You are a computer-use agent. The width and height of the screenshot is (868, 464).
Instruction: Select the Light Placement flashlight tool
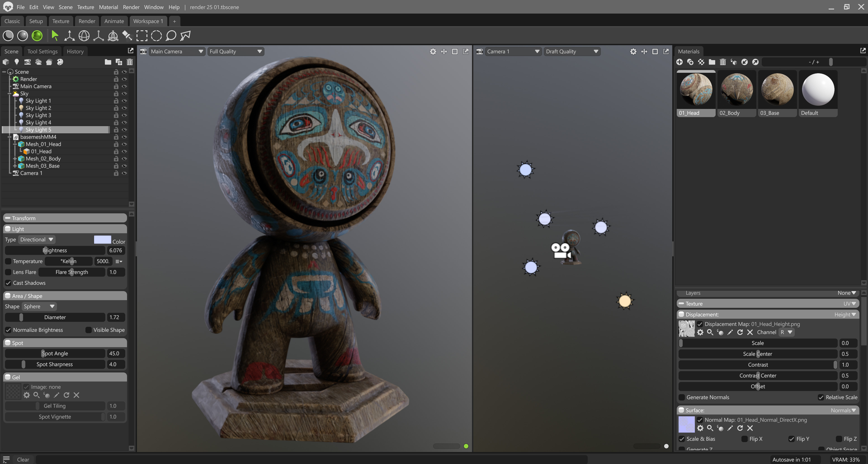point(127,35)
